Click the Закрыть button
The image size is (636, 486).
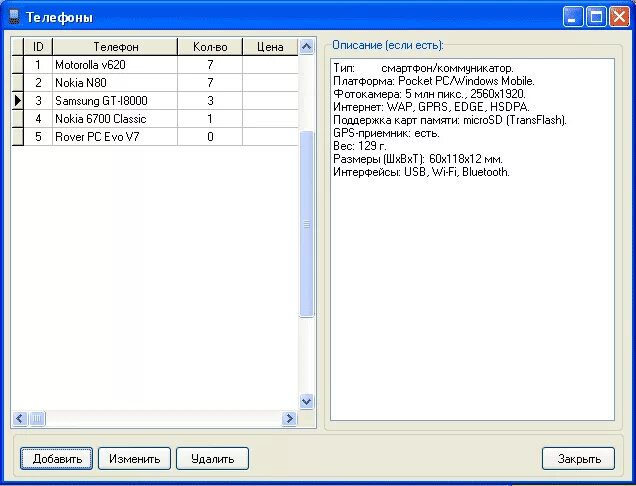(x=578, y=458)
